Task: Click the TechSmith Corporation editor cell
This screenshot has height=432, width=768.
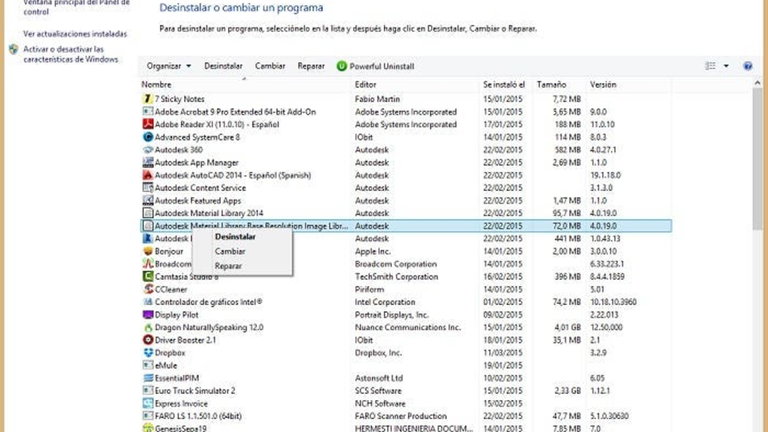Action: tap(396, 277)
